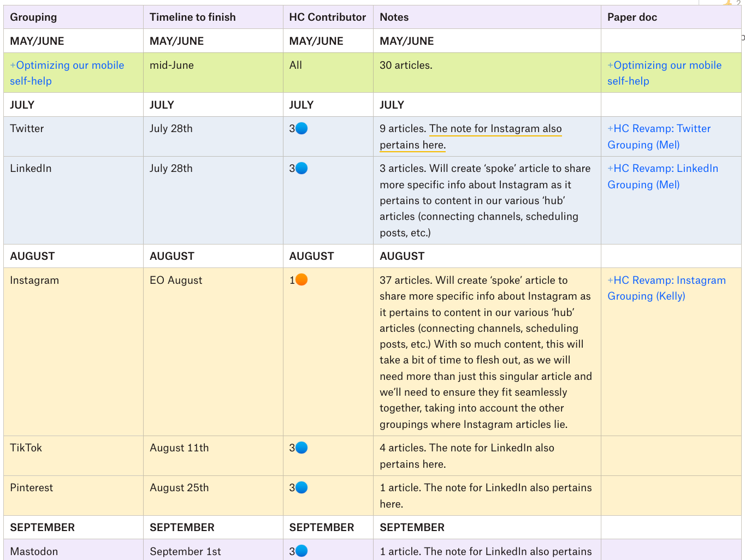Click the July 28th cell in Twitter's row
Viewport: 745px width, 560px height.
pos(170,128)
